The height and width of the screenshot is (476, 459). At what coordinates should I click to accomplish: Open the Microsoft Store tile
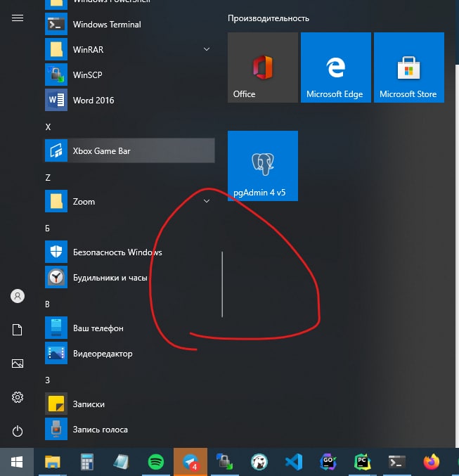[x=409, y=67]
